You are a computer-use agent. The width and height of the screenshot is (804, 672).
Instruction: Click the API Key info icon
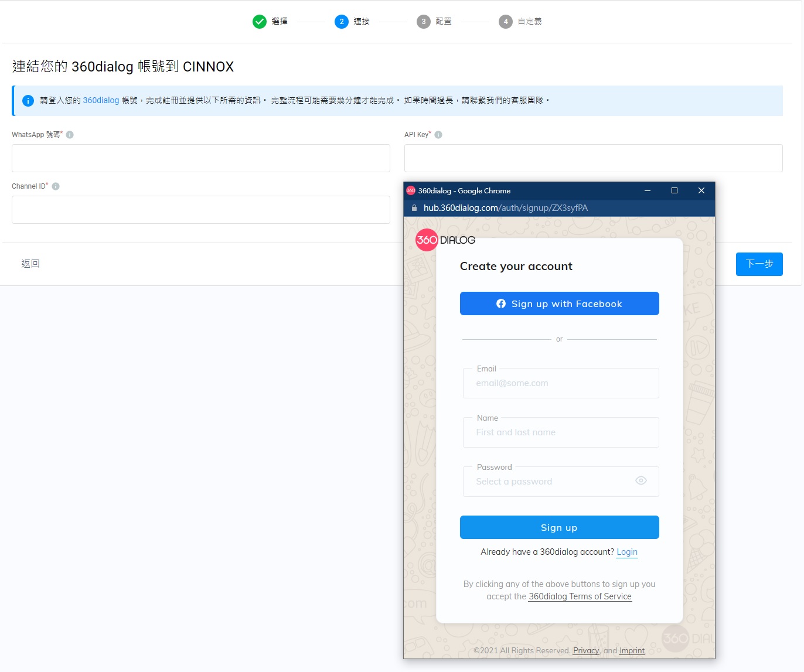(438, 135)
